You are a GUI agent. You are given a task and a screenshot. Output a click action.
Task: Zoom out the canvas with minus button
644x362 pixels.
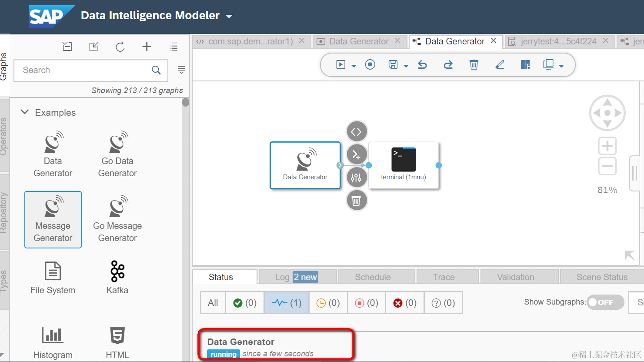click(x=607, y=166)
